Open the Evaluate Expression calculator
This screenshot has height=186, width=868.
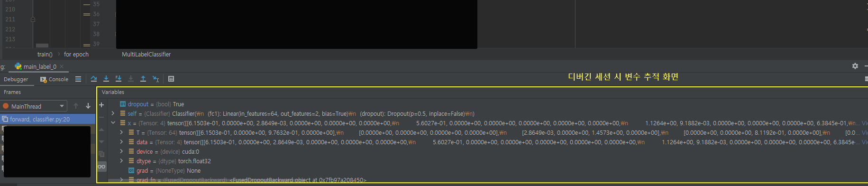tap(171, 79)
